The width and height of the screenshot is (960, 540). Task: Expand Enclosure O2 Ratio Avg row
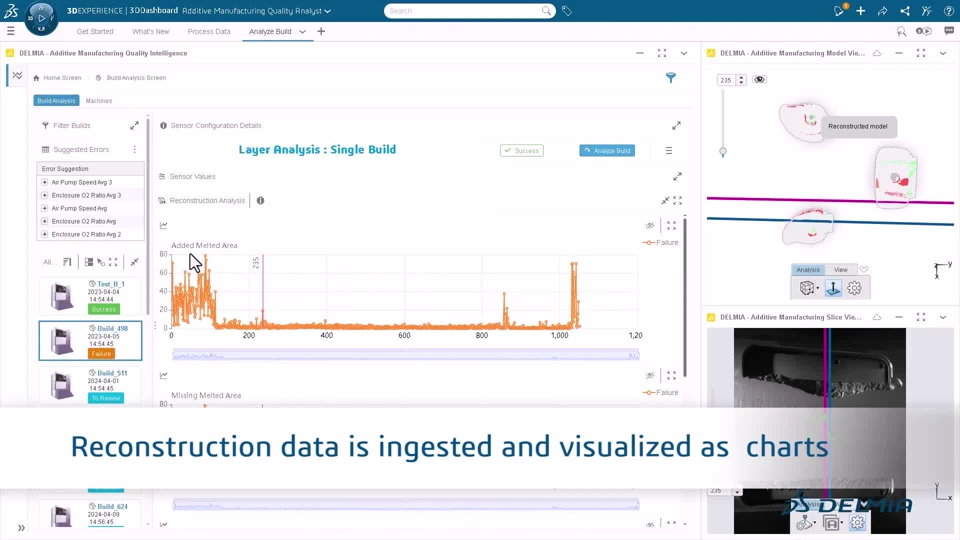pos(45,221)
